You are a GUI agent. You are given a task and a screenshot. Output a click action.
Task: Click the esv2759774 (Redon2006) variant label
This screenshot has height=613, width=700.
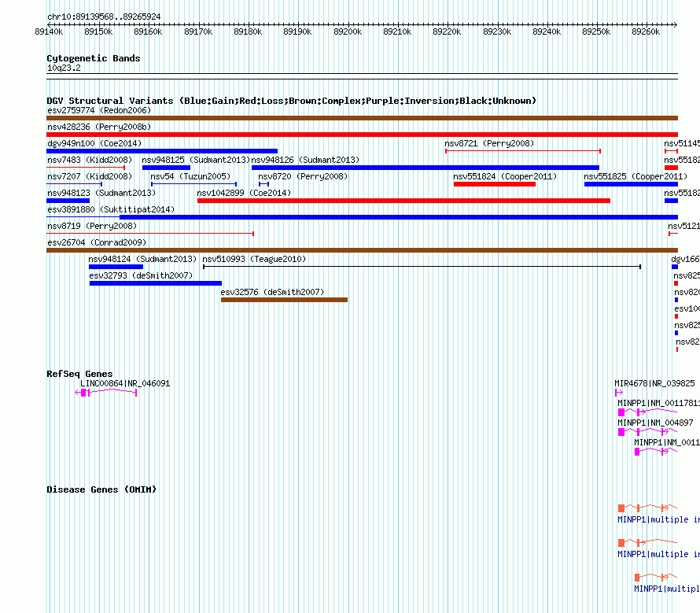point(99,110)
